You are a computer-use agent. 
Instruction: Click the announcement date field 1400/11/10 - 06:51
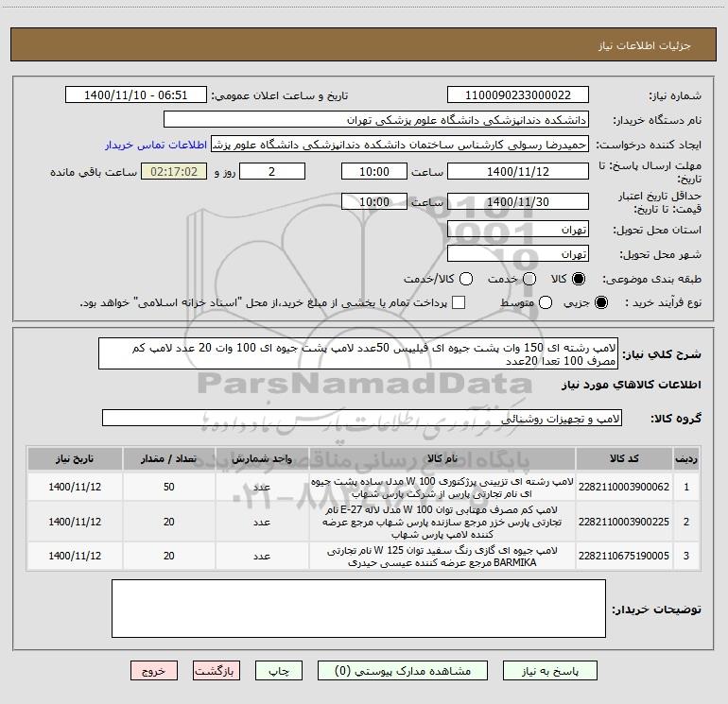click(136, 95)
